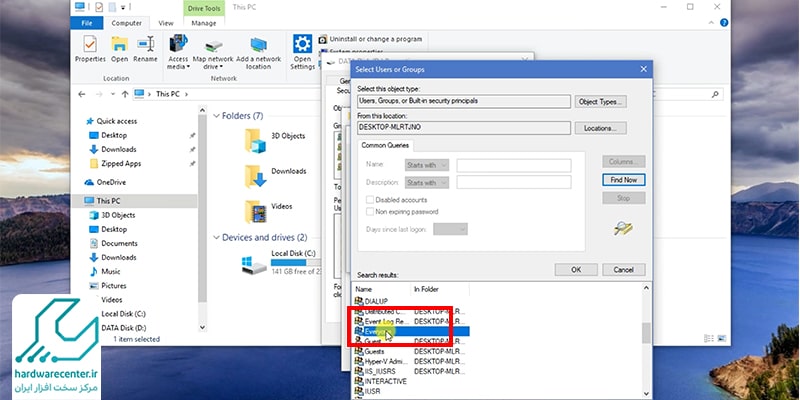Viewport: 800px width, 400px height.
Task: Toggle the Disabled accounts checkbox
Action: [x=370, y=200]
